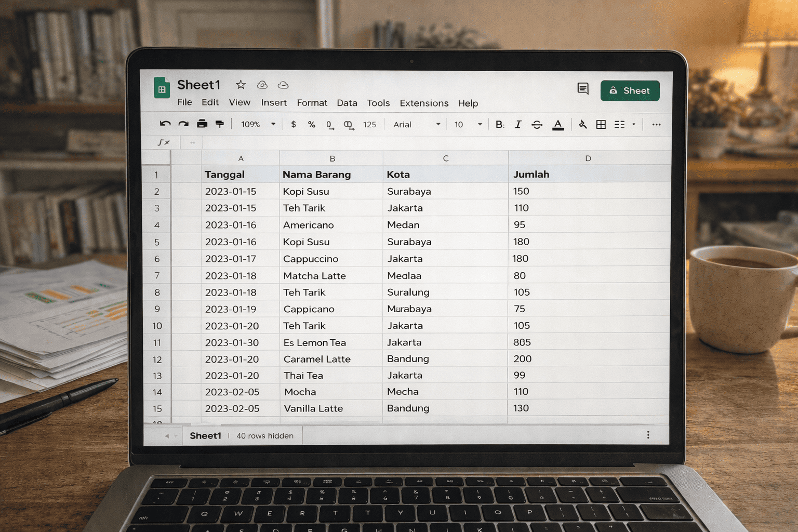Viewport: 798px width, 532px height.
Task: Toggle strikethrough formatting
Action: click(537, 125)
